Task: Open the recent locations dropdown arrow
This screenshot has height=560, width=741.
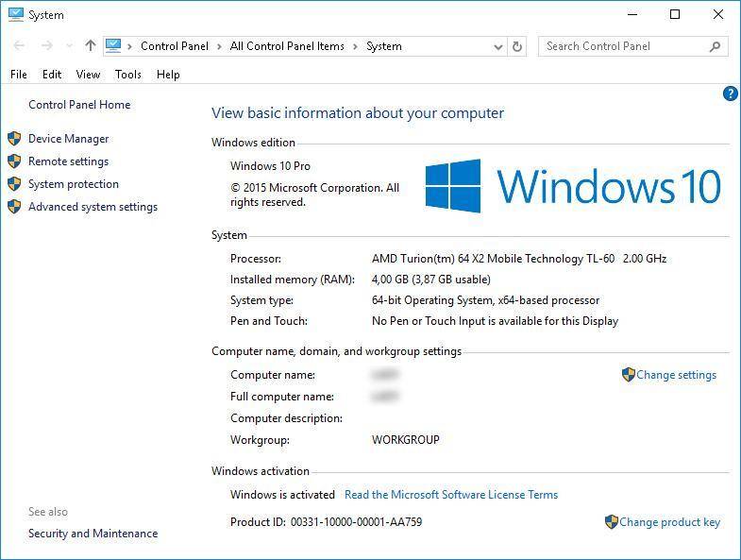Action: click(70, 46)
